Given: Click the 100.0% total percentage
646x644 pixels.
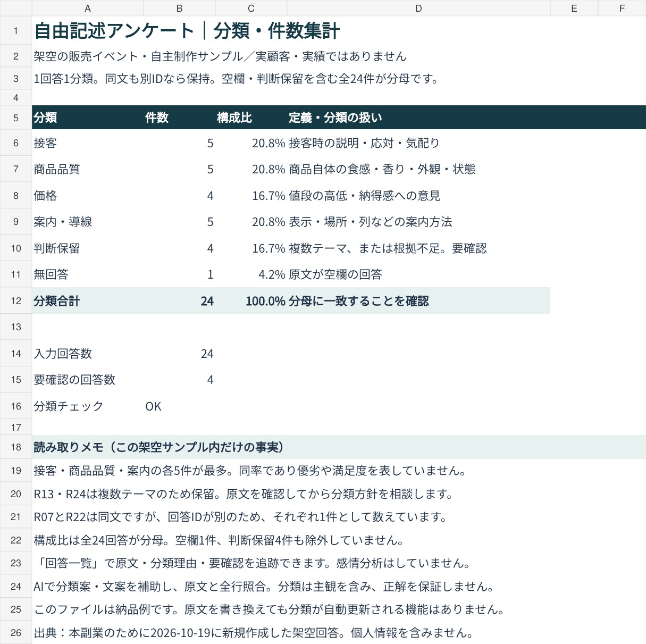Looking at the screenshot, I should click(251, 301).
